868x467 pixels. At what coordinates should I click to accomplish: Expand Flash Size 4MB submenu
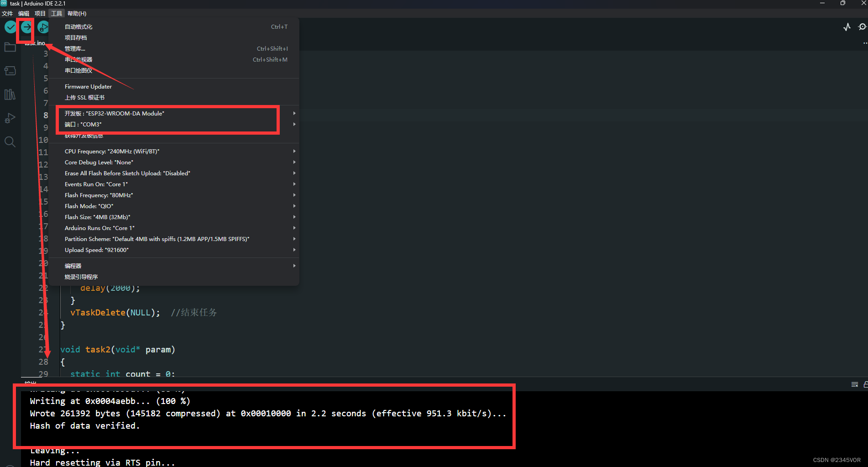174,217
